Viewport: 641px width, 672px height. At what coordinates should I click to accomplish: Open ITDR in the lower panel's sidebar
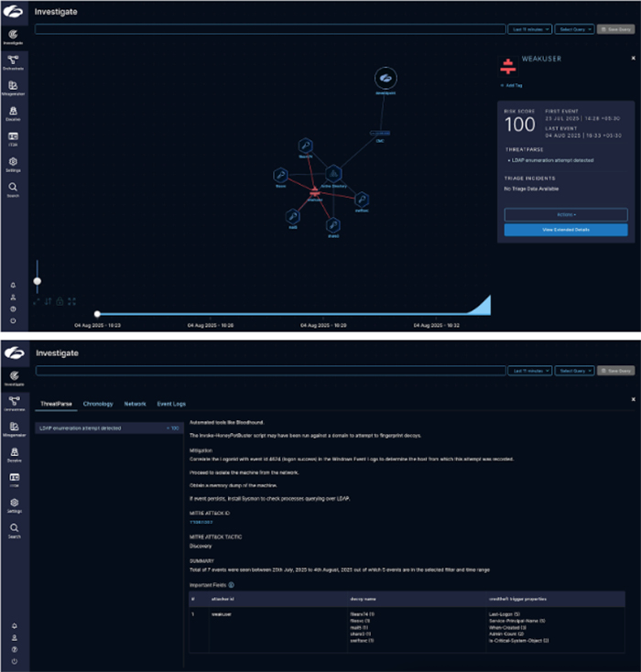pyautogui.click(x=13, y=478)
